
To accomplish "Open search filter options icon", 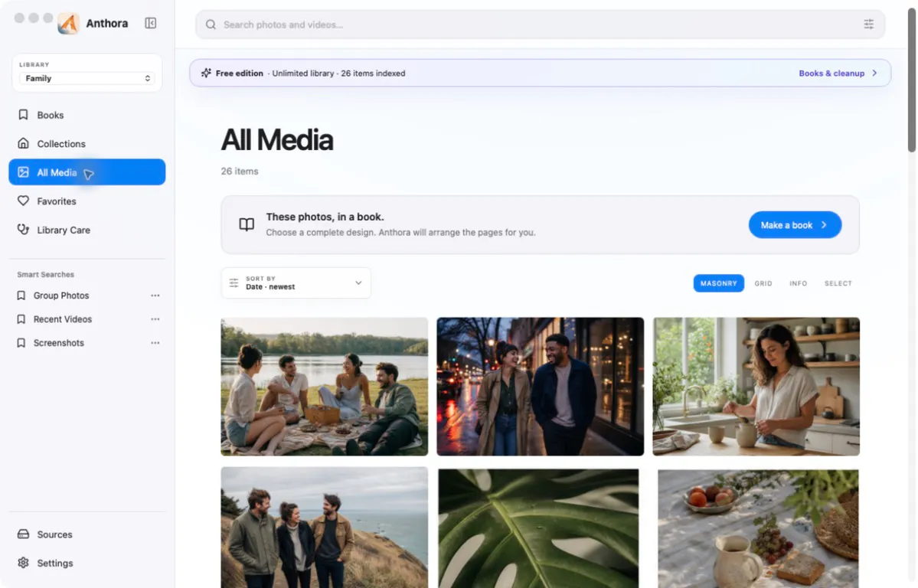I will [x=869, y=24].
